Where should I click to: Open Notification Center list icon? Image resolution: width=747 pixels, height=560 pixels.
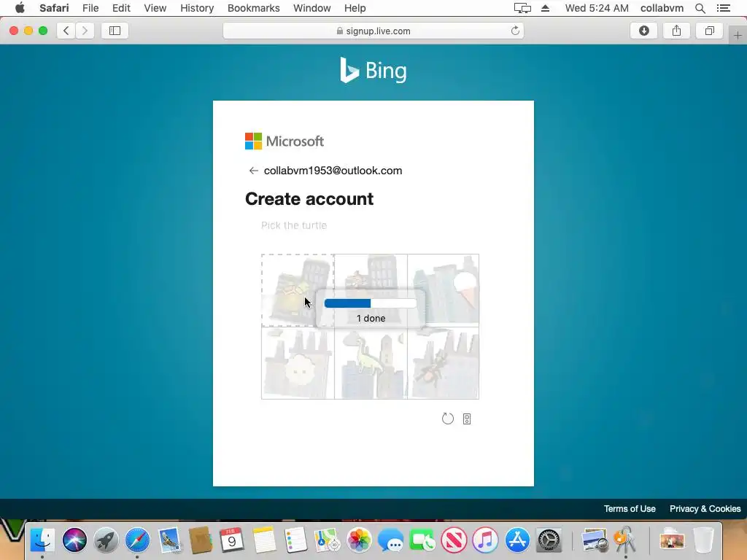(x=723, y=8)
